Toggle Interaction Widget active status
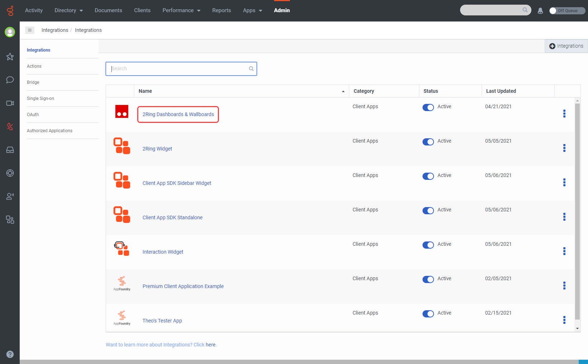Viewport: 588px width, 364px height. point(428,245)
